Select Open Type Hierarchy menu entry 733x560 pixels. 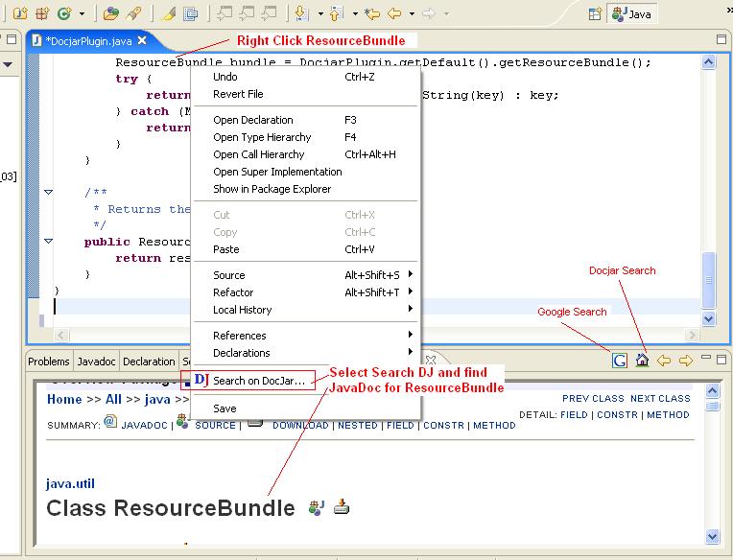[306, 137]
